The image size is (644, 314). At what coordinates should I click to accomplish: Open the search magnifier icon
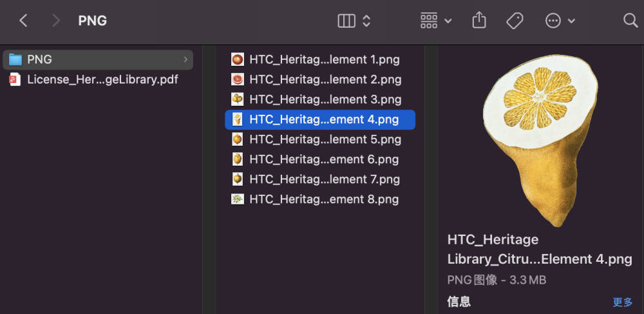pos(630,21)
